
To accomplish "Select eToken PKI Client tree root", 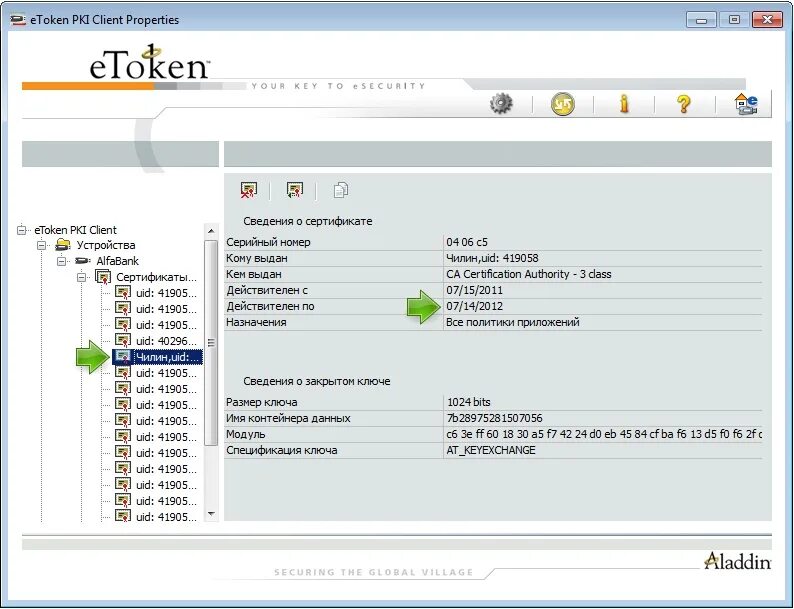I will pos(75,230).
